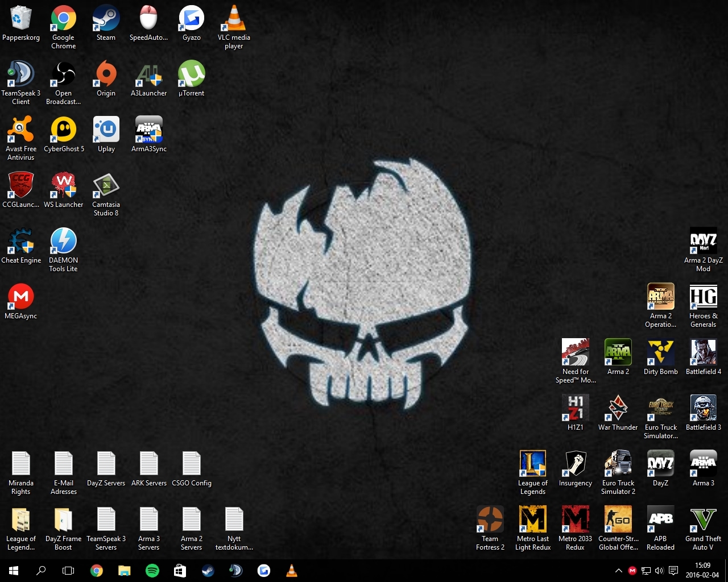
Task: Open the clock showing 15:09
Action: (x=702, y=571)
